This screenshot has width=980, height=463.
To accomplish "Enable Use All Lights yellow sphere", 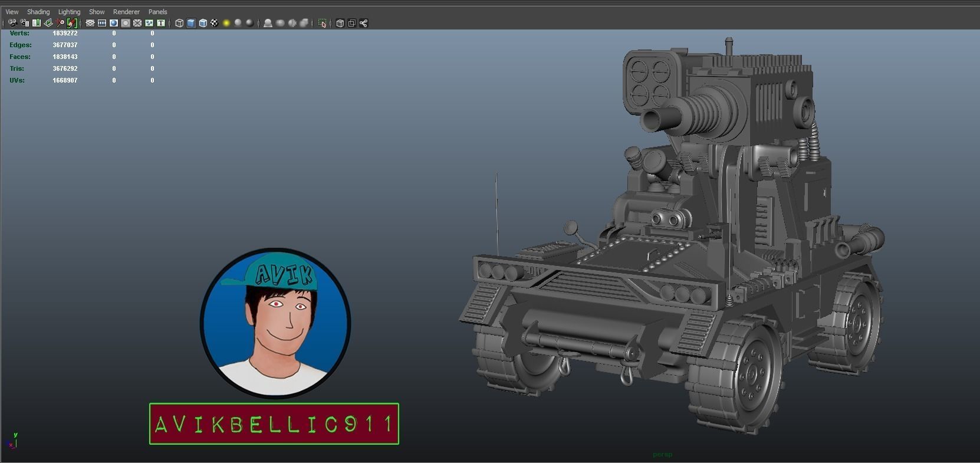I will (226, 23).
